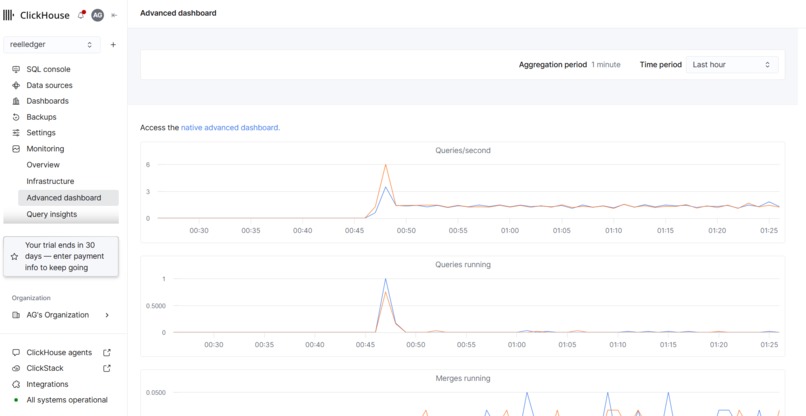Open the notifications bell
This screenshot has width=806, height=416.
coord(81,15)
